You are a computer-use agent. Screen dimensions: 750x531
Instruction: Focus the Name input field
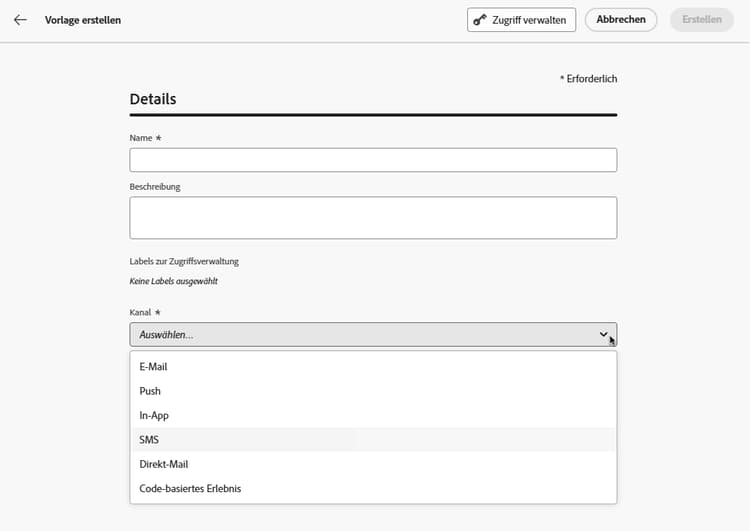[373, 160]
